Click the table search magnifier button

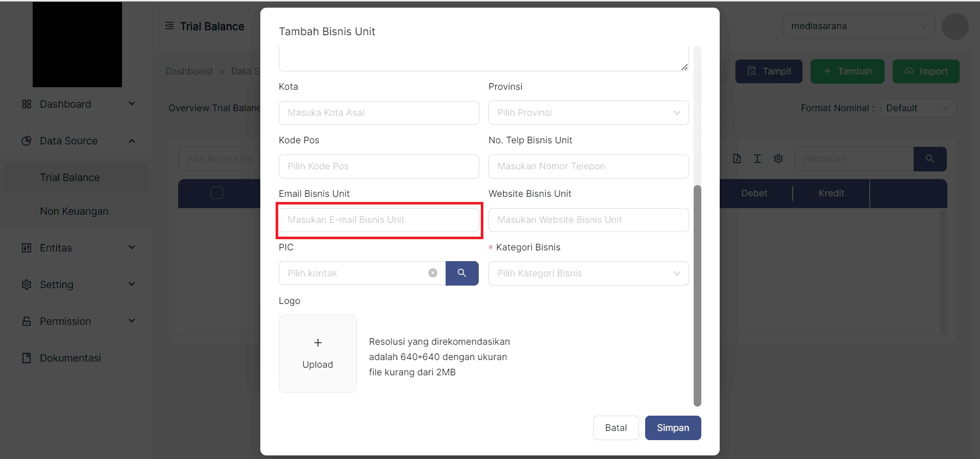tap(930, 159)
